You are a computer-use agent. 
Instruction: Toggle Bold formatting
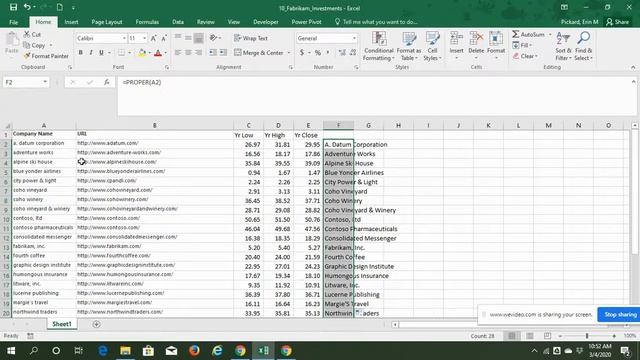click(80, 53)
